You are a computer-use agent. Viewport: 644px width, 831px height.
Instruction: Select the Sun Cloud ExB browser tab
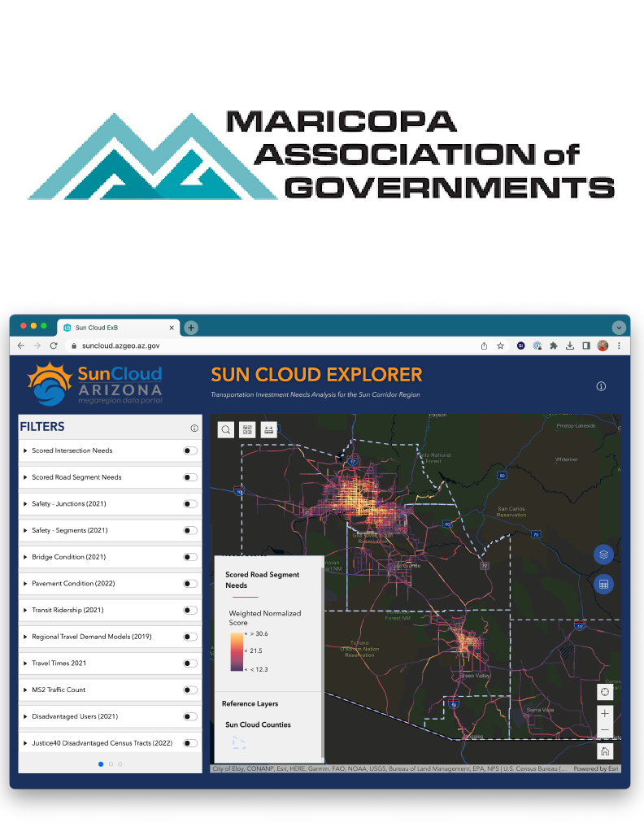[118, 328]
